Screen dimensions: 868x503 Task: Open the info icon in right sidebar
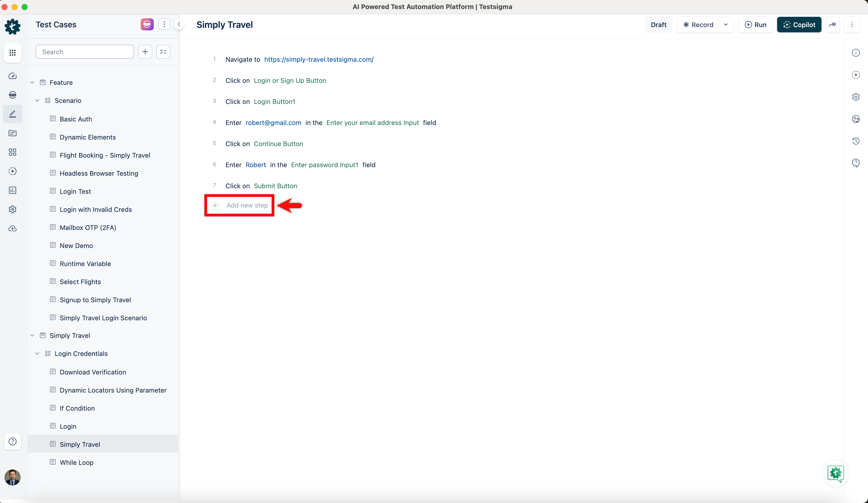856,53
